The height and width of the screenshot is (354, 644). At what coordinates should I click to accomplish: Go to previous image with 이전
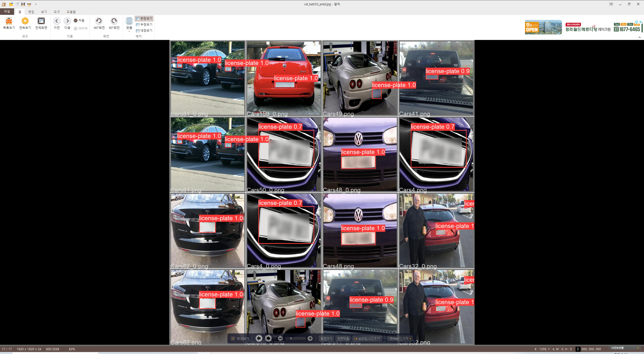pyautogui.click(x=57, y=23)
